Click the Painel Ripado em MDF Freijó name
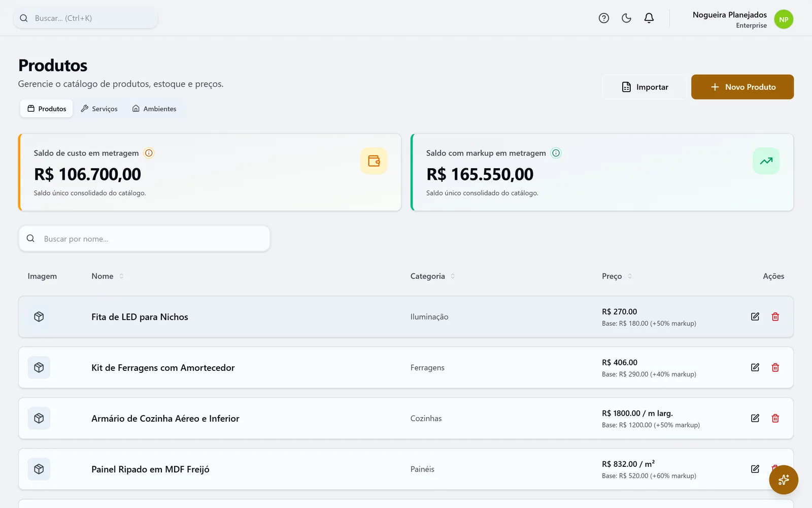 tap(150, 469)
